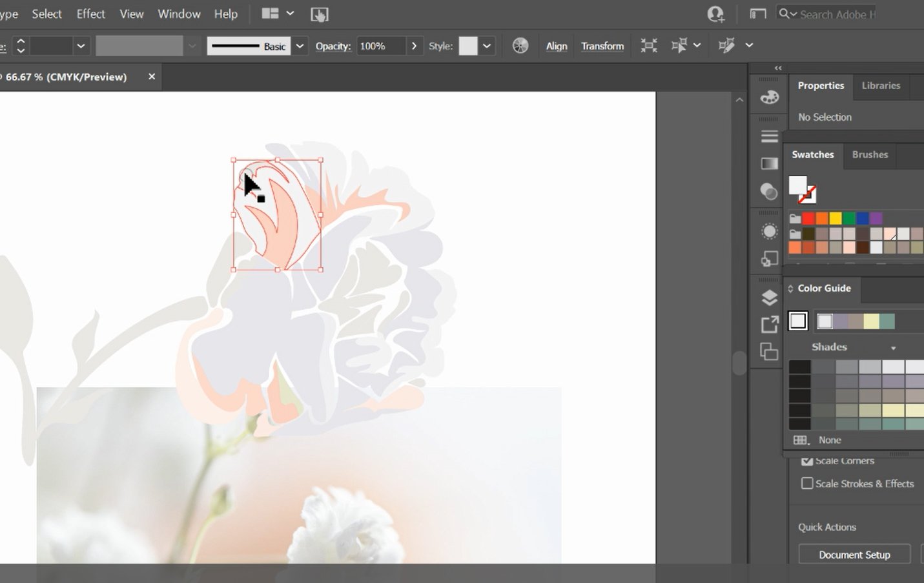This screenshot has height=583, width=924.
Task: Open the Layers panel icon
Action: (769, 297)
